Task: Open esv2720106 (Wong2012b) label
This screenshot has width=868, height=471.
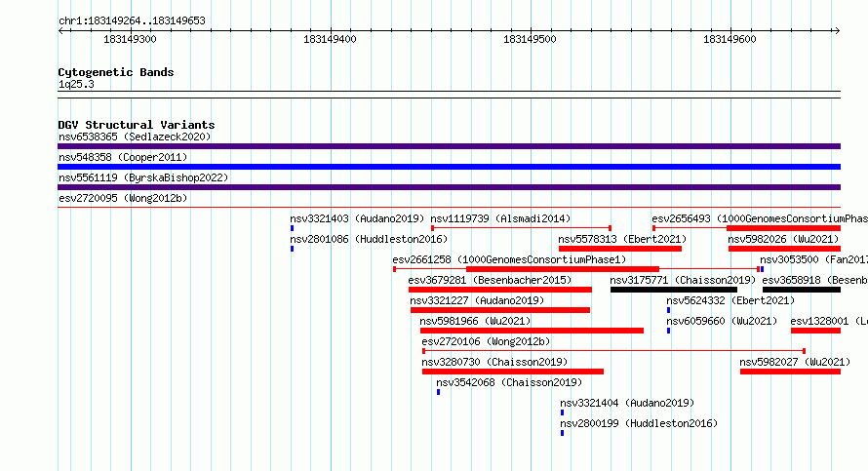Action: 486,341
